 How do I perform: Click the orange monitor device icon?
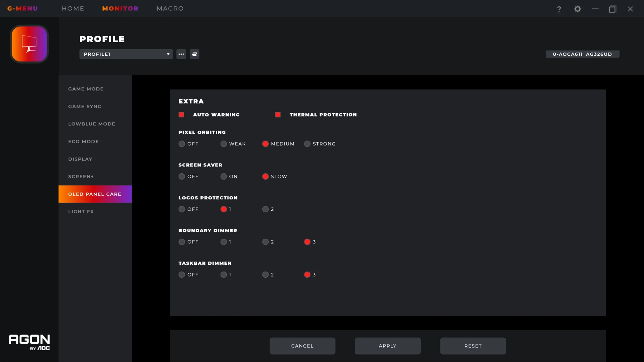[29, 44]
